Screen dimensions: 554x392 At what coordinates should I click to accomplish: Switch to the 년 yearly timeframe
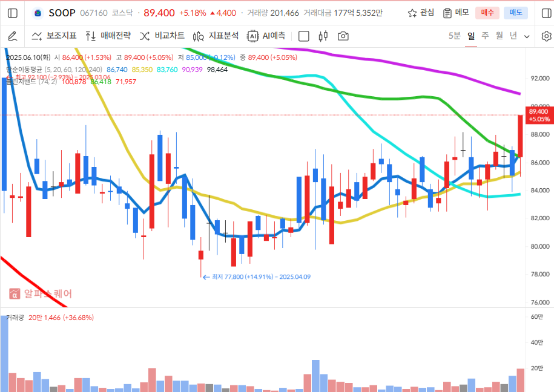tap(513, 36)
